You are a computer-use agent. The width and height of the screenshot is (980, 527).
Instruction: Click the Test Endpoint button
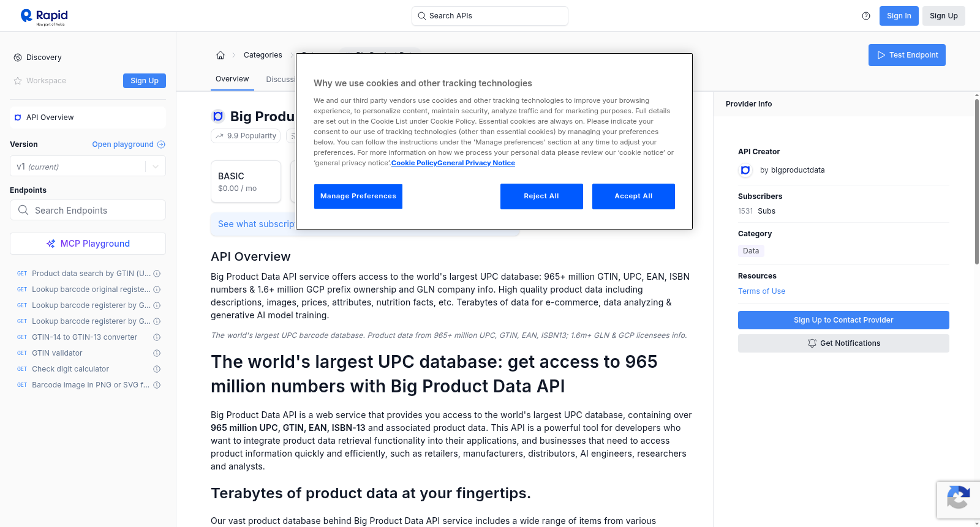point(907,55)
